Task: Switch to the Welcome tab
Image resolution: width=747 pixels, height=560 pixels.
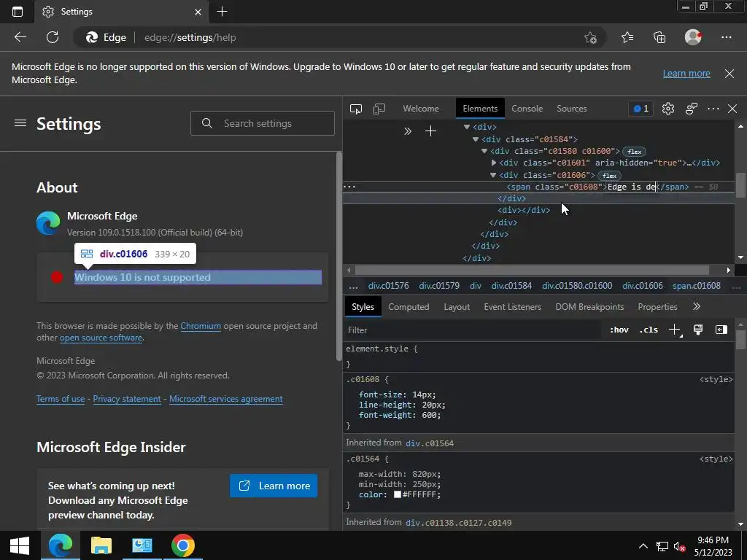Action: [421, 109]
